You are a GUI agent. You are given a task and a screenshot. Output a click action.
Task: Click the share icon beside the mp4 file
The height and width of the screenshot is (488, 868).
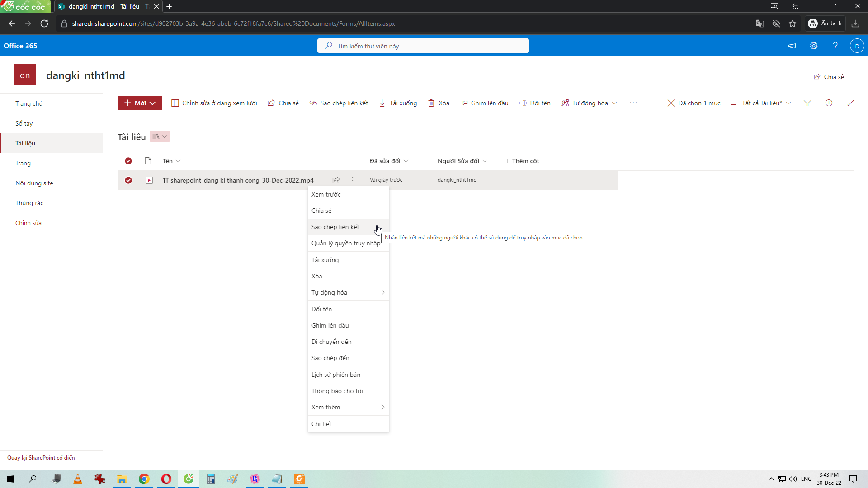point(336,180)
